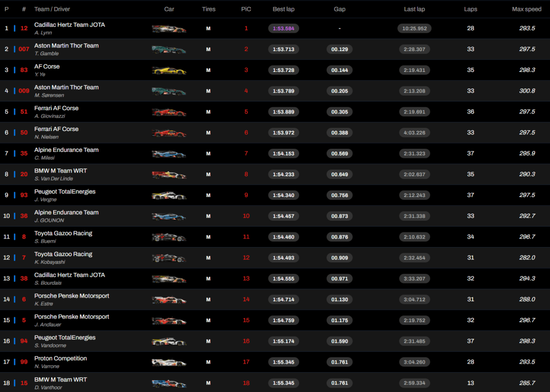
Task: Select driver name S. Buemi
Action: point(45,241)
